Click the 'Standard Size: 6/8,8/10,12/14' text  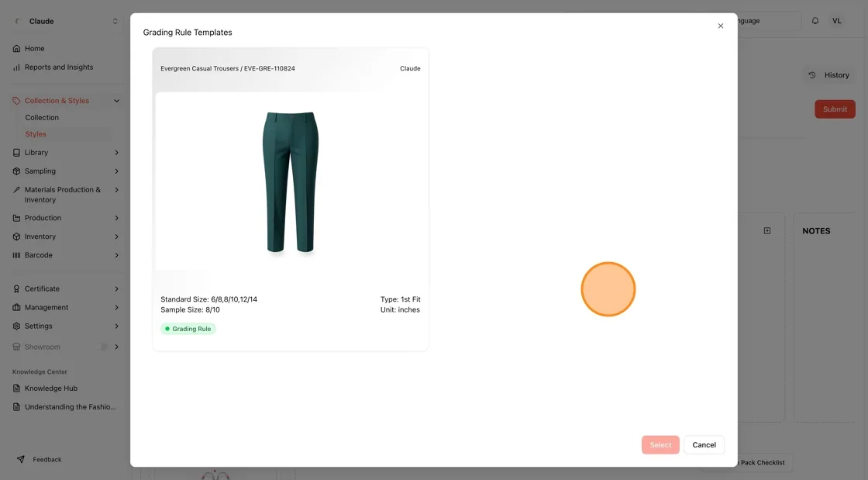tap(208, 299)
